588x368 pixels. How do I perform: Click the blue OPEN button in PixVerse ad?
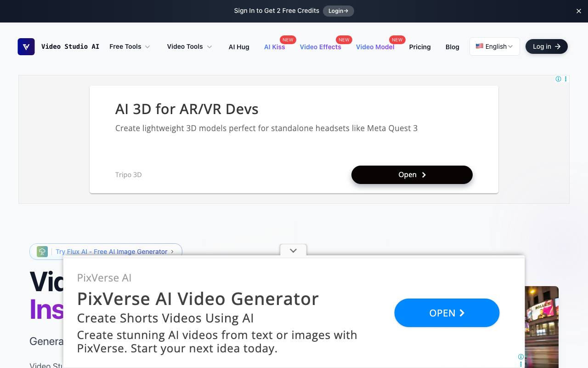(x=447, y=313)
